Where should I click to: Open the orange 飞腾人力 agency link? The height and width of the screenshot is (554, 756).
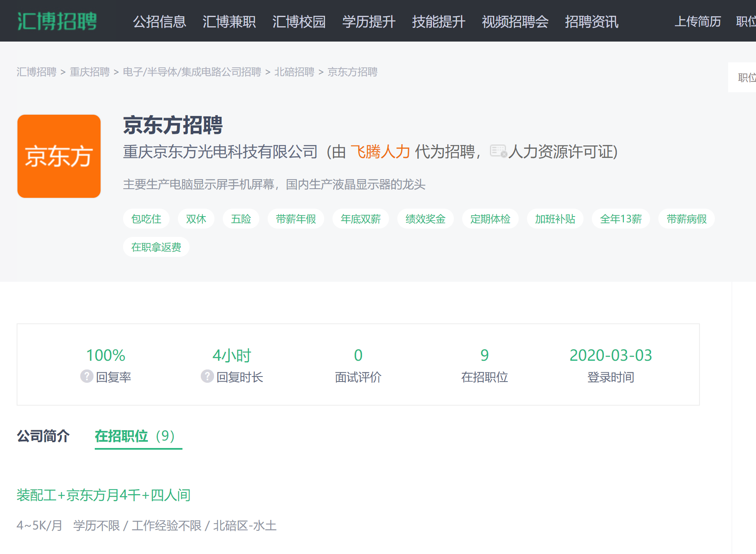tap(380, 152)
